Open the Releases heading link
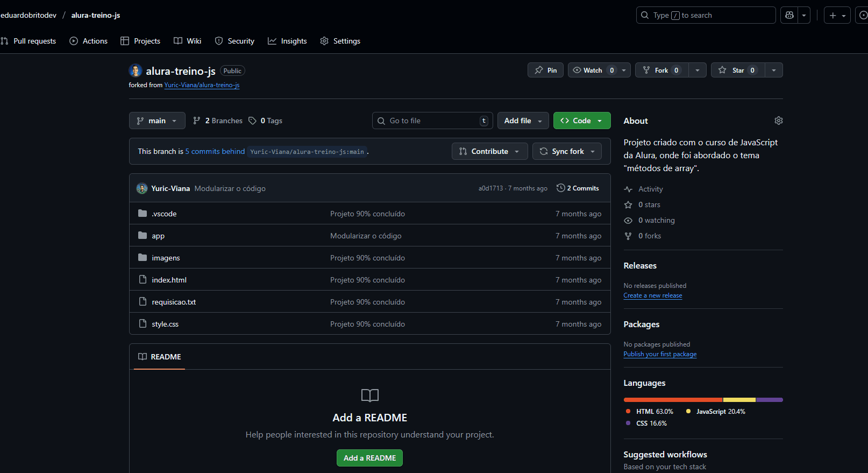868x473 pixels. pyautogui.click(x=640, y=266)
